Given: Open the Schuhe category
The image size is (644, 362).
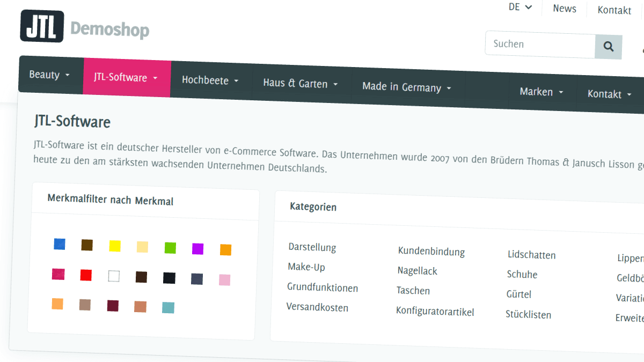Looking at the screenshot, I should point(522,274).
